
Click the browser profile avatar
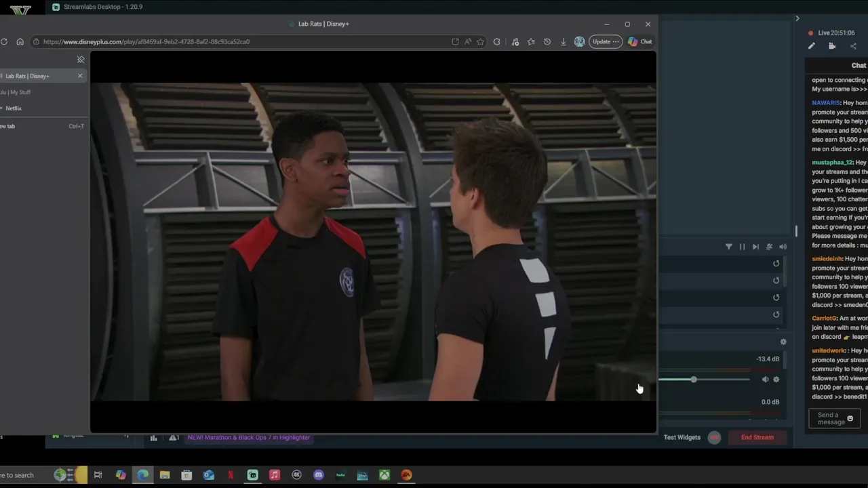[579, 41]
